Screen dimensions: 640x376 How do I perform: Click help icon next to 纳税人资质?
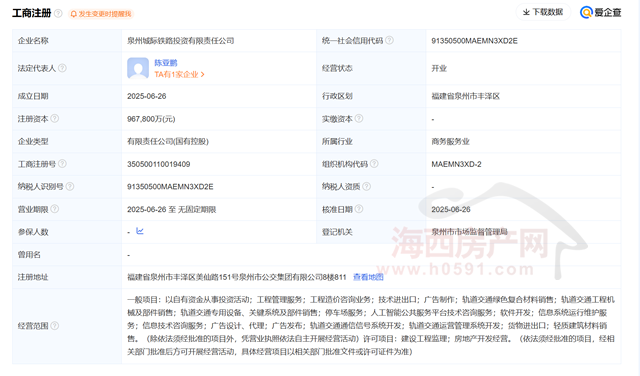(367, 186)
